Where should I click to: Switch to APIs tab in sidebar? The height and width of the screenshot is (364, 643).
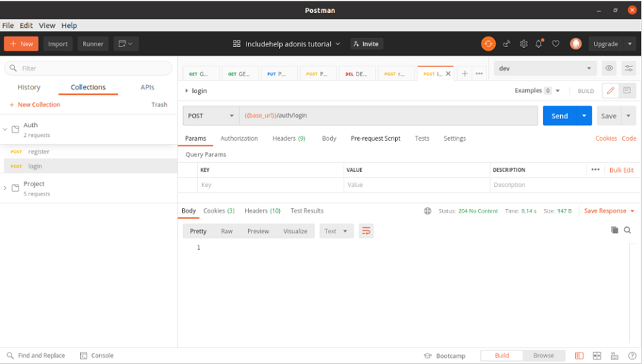[147, 87]
